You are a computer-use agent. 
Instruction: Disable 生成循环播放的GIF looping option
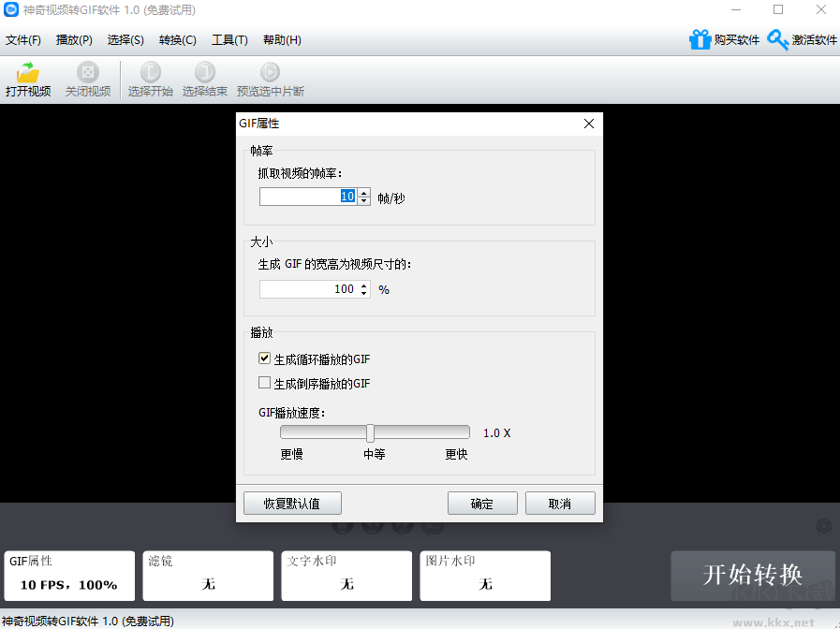tap(264, 358)
